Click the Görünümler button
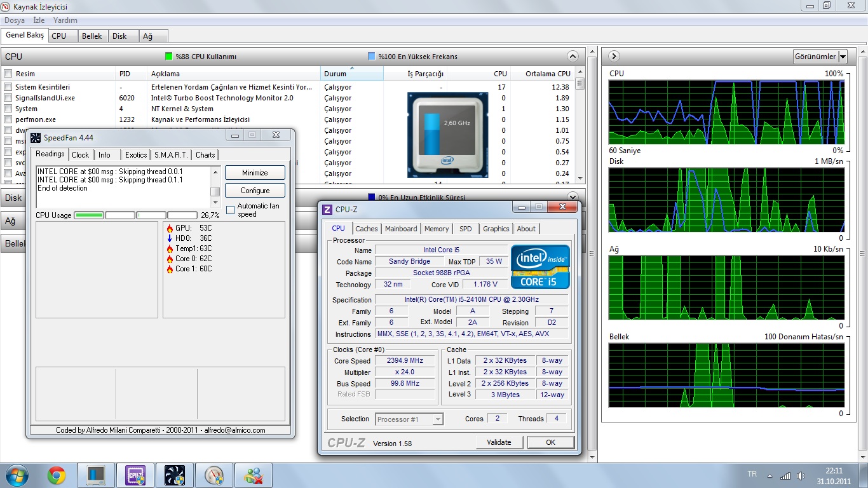Viewport: 868px width, 488px height. 815,57
